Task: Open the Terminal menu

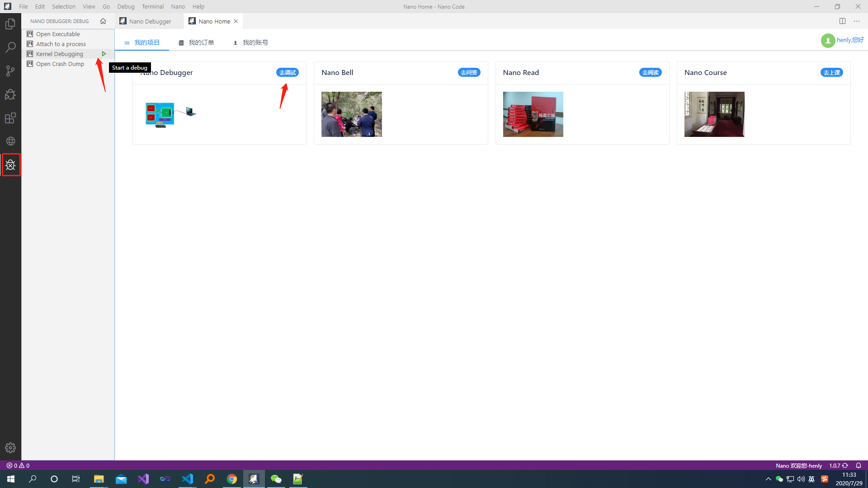Action: (153, 6)
